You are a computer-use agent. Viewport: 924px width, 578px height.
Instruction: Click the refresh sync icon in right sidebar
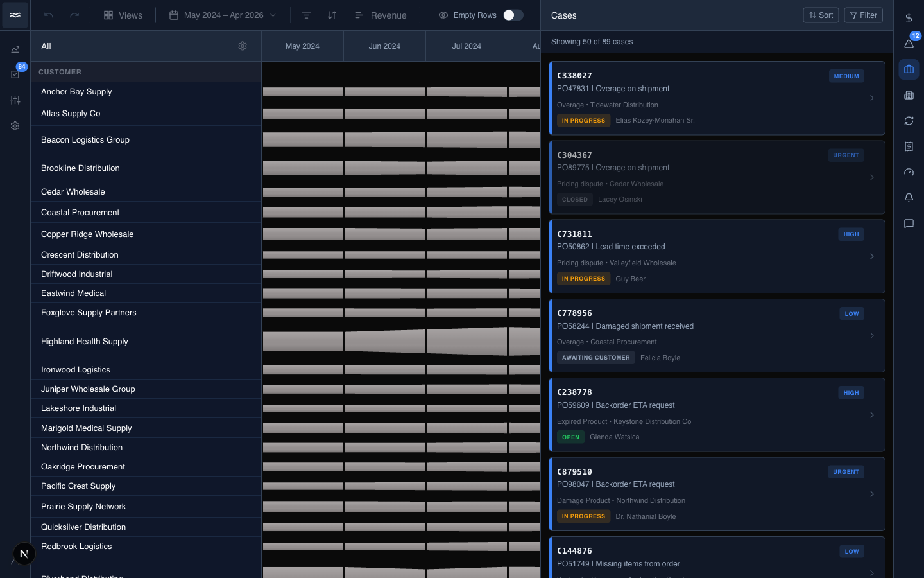coord(909,121)
